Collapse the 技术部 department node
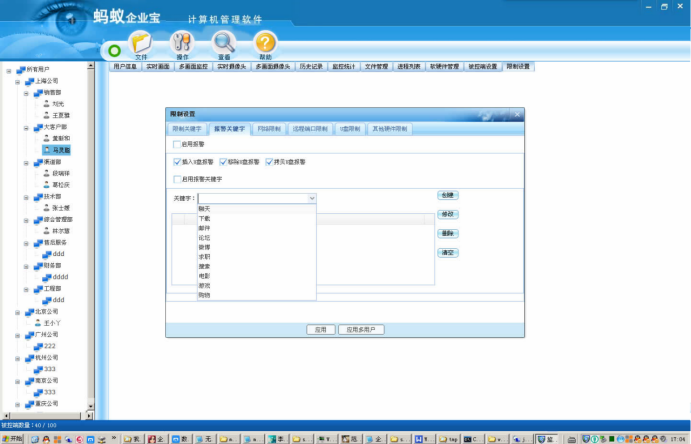Viewport: 691px width, 444px height. point(27,196)
